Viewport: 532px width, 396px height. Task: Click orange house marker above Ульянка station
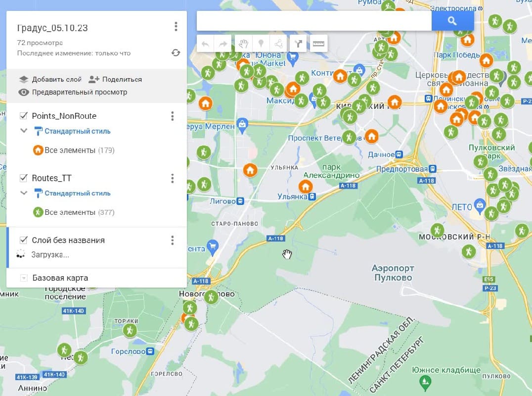[306, 186]
